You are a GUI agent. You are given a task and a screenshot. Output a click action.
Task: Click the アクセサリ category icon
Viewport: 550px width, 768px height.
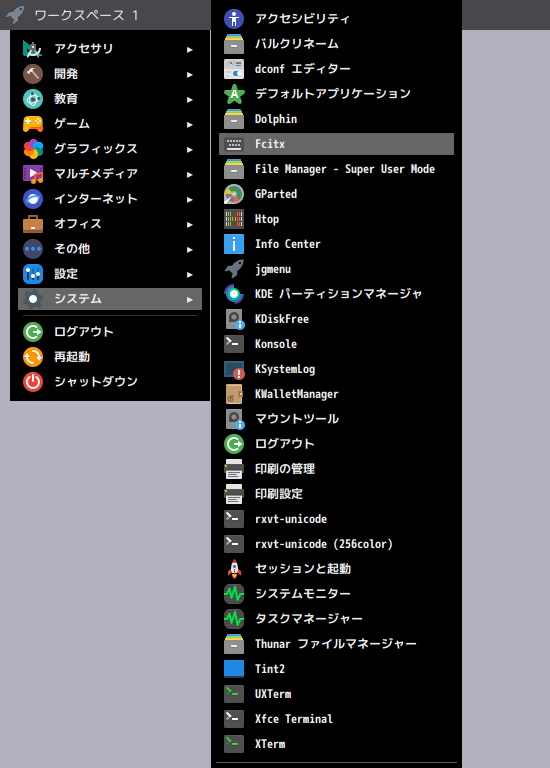tap(33, 49)
